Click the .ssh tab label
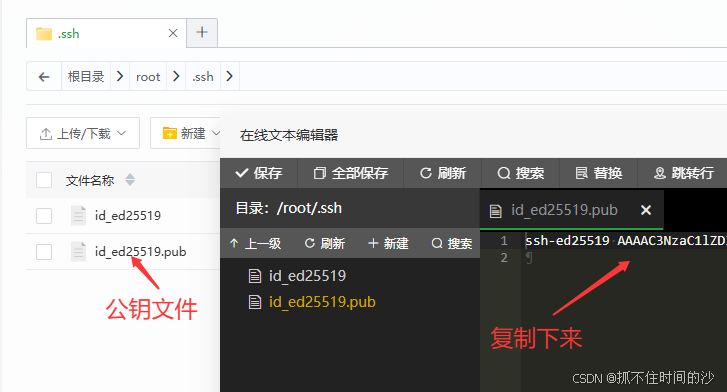This screenshot has width=727, height=392. [x=69, y=34]
